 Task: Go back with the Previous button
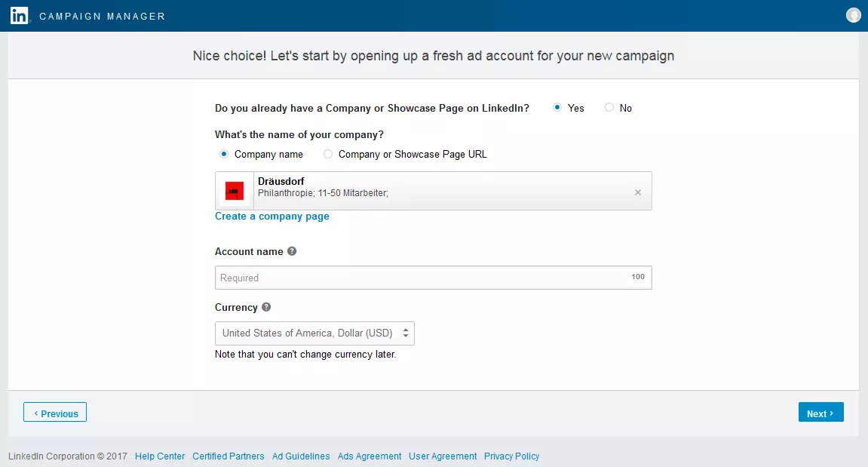(55, 412)
